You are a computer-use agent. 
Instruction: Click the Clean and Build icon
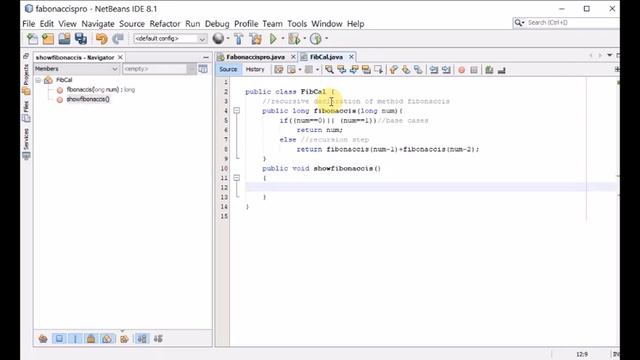[256, 39]
